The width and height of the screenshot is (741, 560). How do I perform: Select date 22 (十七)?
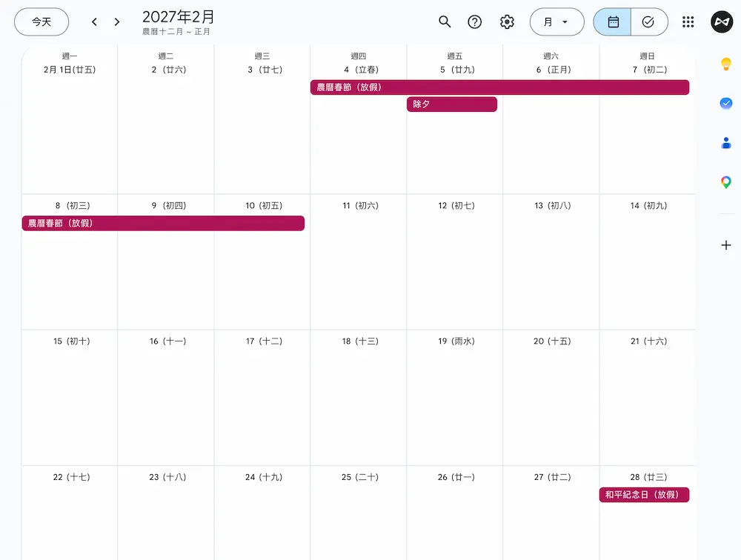coord(71,477)
